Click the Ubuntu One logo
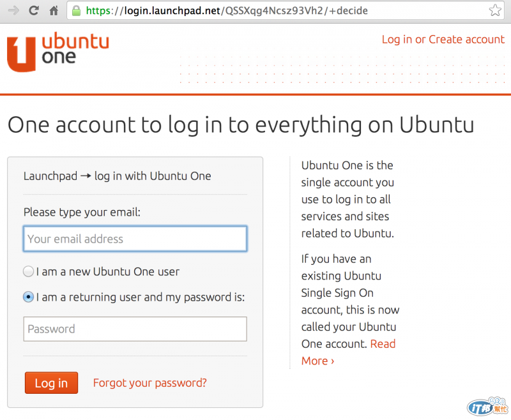This screenshot has width=511, height=420. [58, 52]
